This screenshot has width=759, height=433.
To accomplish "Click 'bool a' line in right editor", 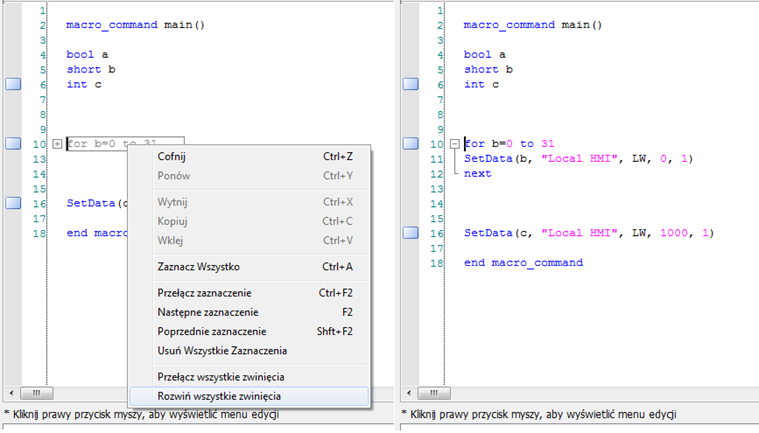I will pyautogui.click(x=485, y=55).
